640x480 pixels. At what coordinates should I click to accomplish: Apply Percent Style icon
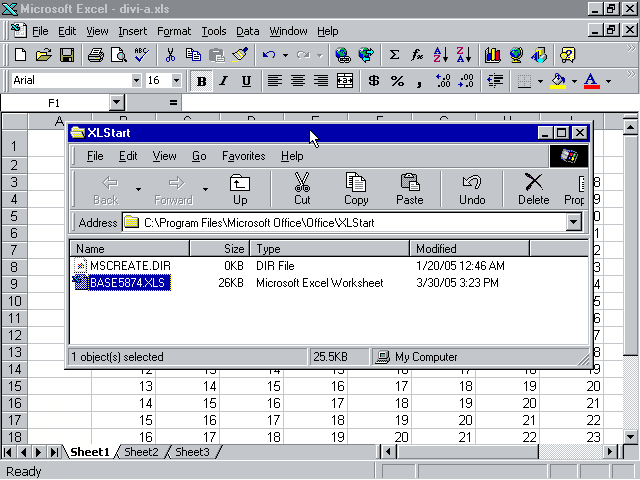click(397, 81)
